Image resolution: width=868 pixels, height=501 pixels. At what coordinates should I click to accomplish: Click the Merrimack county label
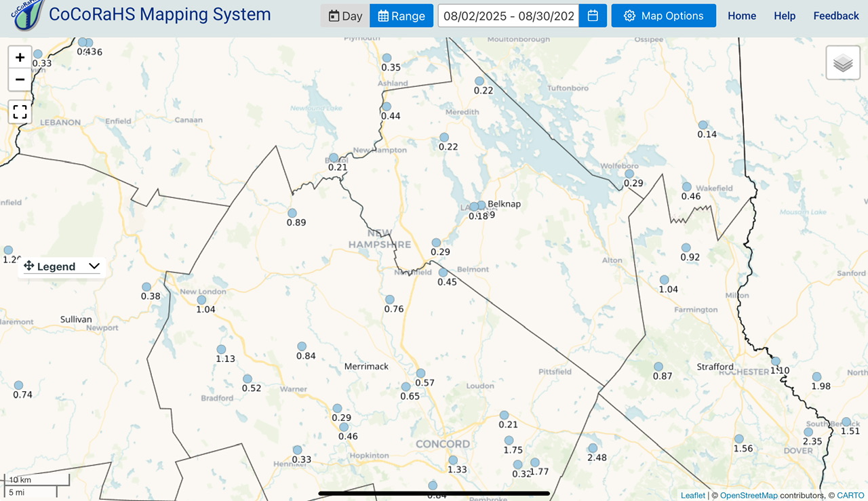366,366
